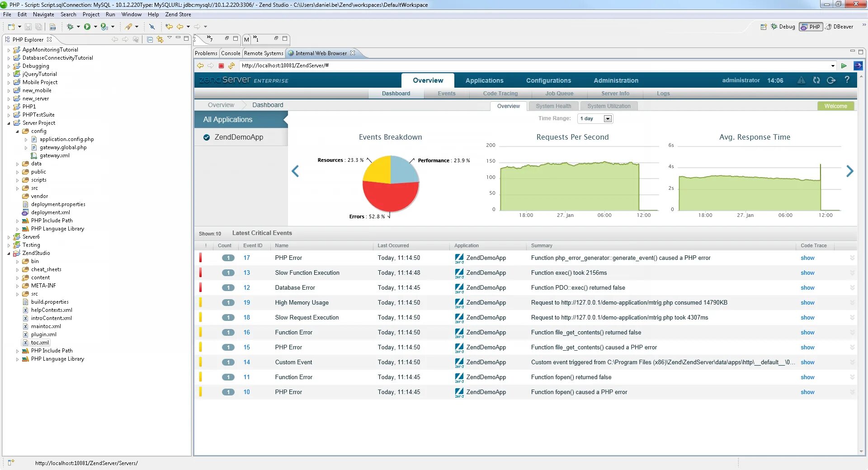Show previous charts with left chevron
868x470 pixels.
coord(295,171)
